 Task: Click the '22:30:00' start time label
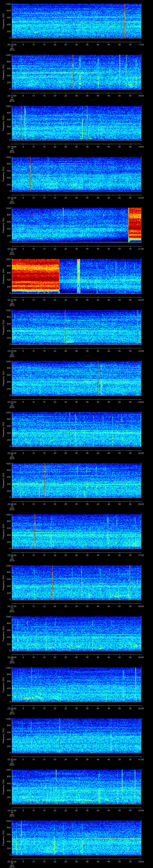[12, 759]
